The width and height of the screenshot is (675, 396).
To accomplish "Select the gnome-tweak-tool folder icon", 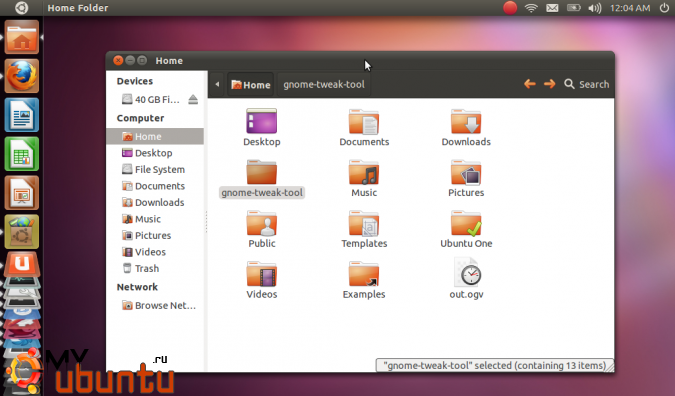I will click(261, 172).
